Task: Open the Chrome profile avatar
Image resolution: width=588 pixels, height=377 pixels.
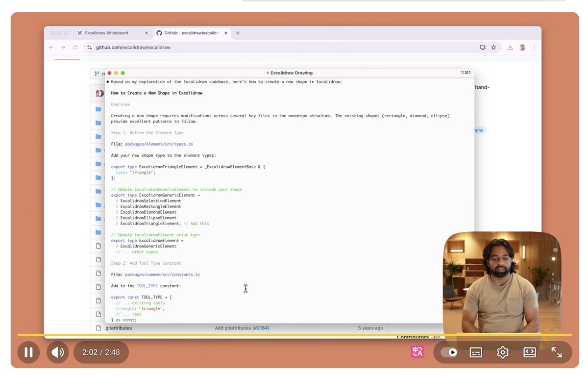Action: [522, 48]
